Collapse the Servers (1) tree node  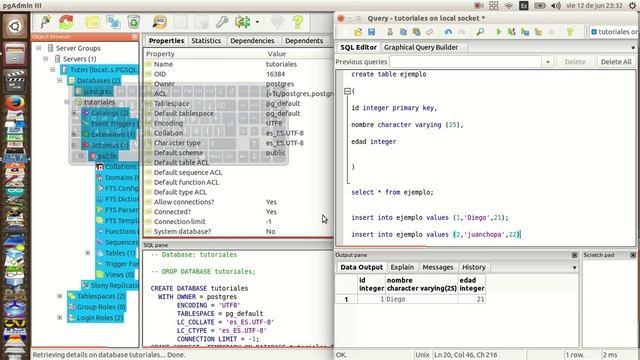(x=46, y=59)
